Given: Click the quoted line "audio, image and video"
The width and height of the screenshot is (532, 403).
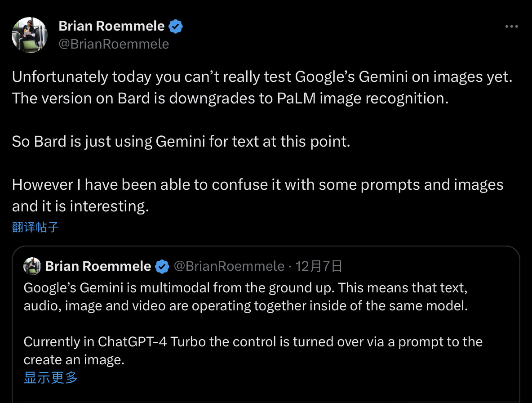Looking at the screenshot, I should click(245, 305).
